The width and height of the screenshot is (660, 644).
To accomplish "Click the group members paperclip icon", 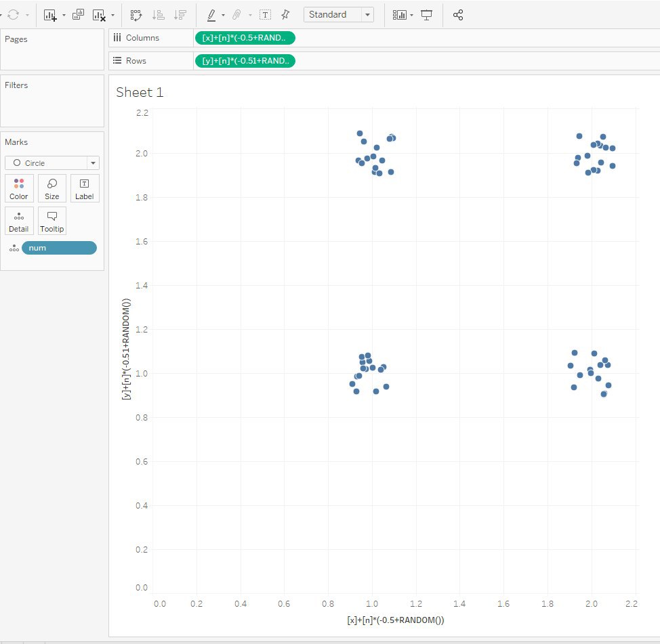I will 236,15.
